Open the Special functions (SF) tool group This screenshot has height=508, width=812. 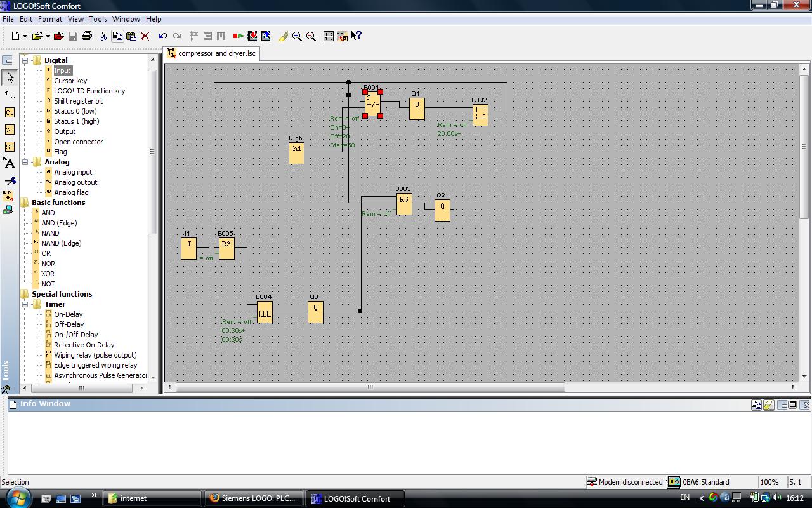(10, 147)
